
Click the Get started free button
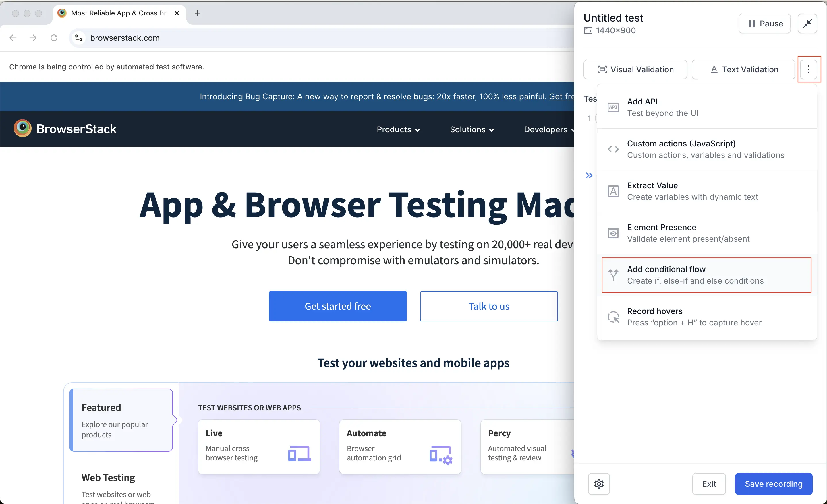338,306
